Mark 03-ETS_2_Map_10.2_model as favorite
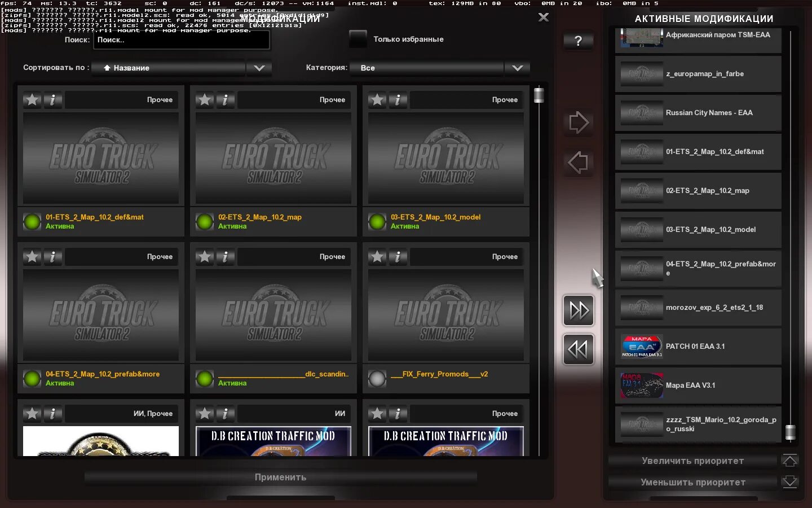This screenshot has width=812, height=508. 377,100
